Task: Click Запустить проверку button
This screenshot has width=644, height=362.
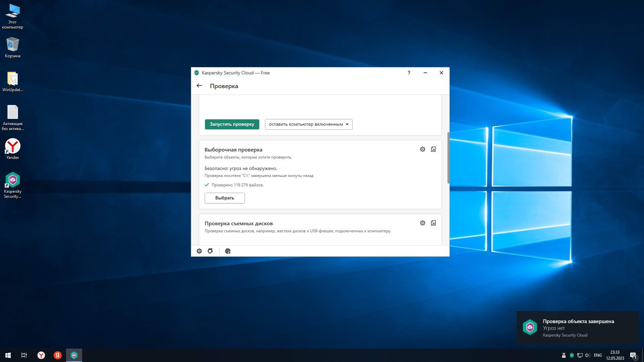Action: 232,124
